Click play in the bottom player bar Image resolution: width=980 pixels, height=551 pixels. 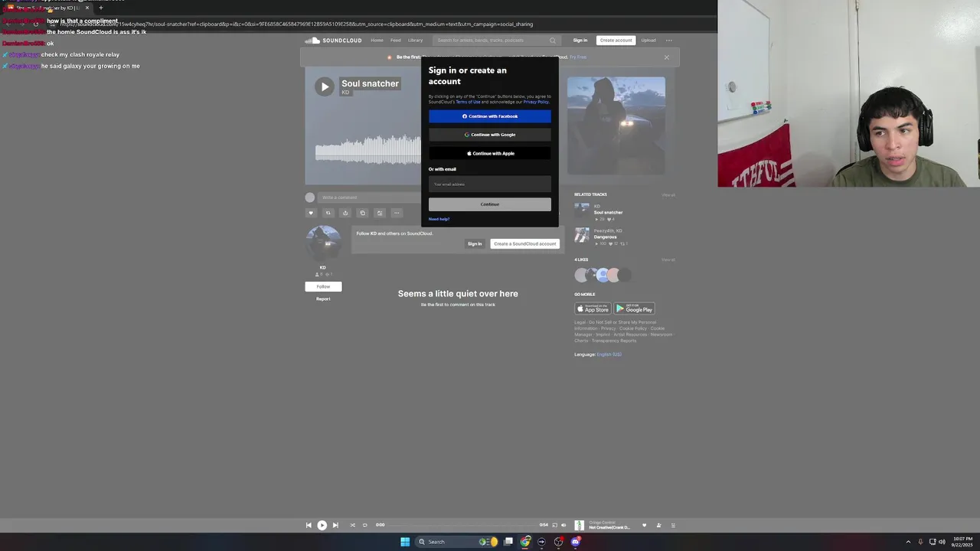[322, 525]
